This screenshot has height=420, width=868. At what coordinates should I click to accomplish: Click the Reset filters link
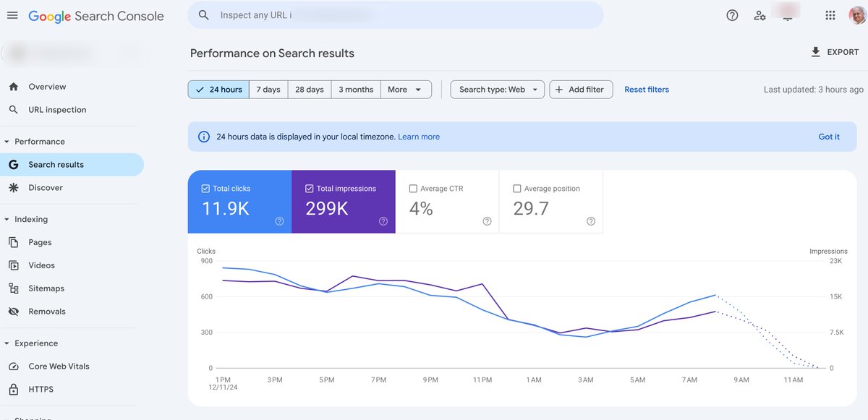[646, 89]
